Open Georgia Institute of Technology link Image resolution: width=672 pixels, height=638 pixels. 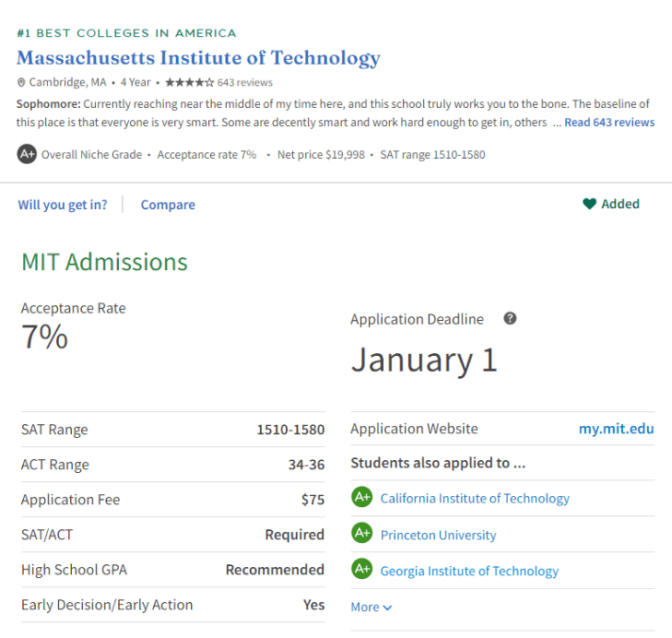pos(469,571)
